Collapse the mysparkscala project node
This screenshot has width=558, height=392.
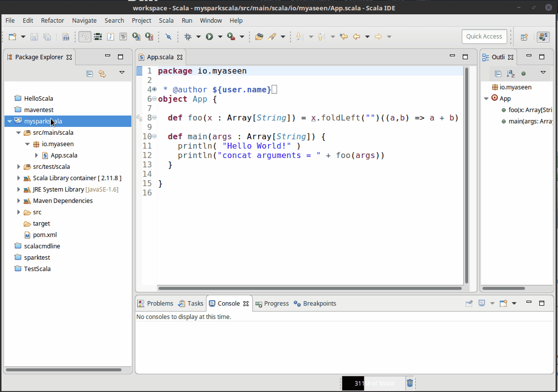(x=9, y=121)
